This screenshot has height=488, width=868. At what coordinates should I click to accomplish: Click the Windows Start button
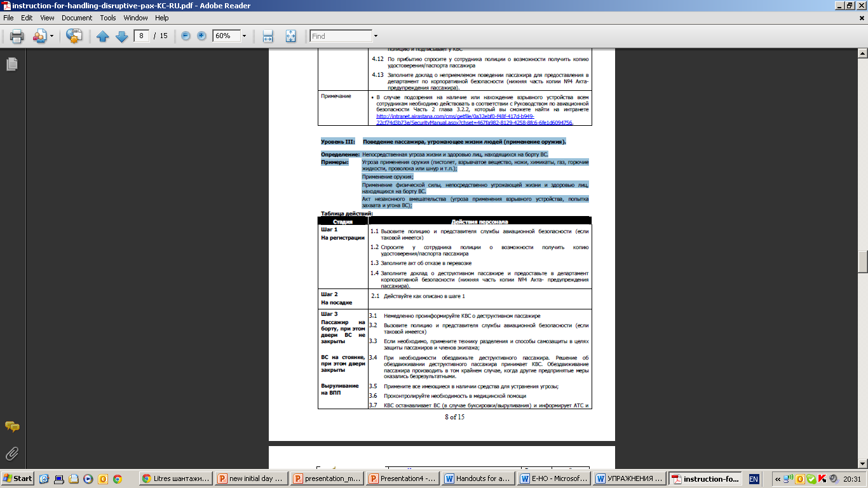pos(18,478)
